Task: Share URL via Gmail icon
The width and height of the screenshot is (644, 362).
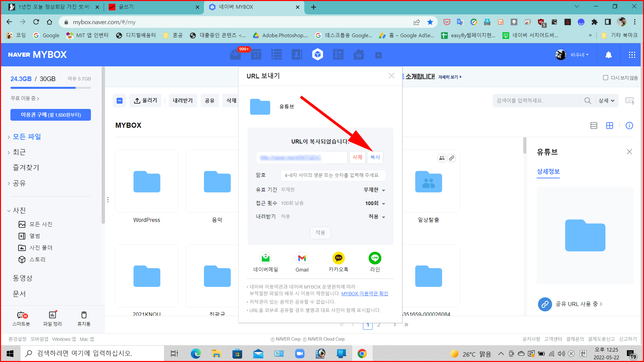Action: pos(302,258)
